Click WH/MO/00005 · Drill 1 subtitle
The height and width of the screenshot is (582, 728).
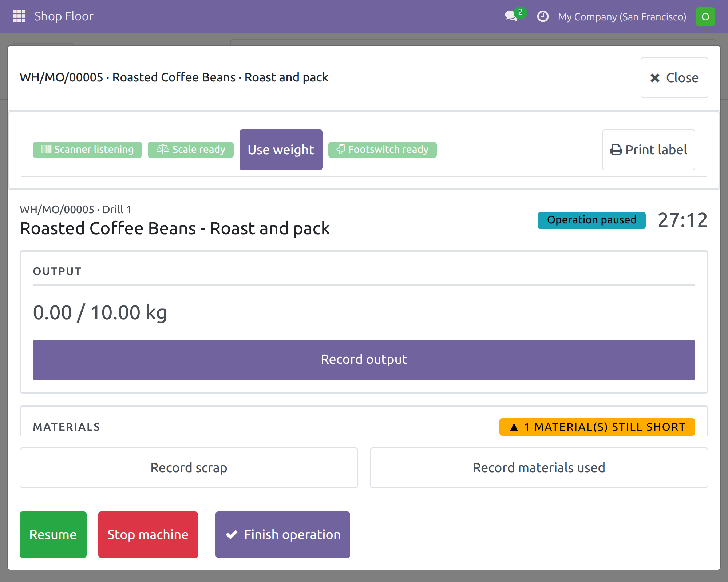75,210
